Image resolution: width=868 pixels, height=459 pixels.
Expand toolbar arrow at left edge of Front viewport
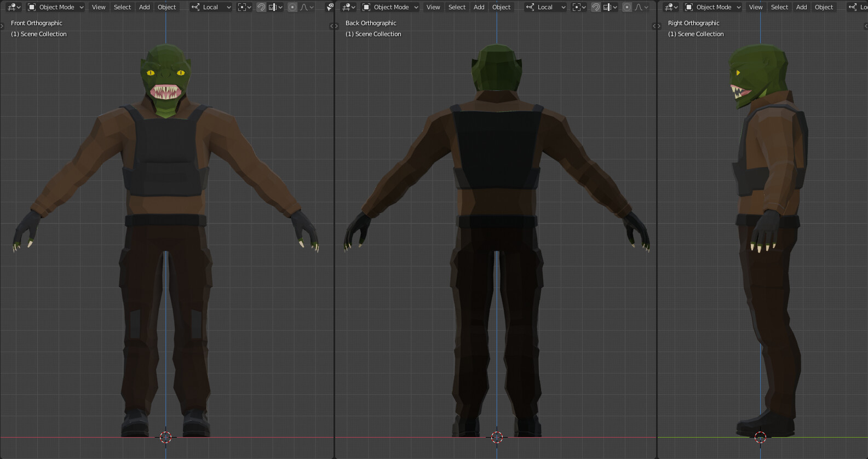point(2,26)
